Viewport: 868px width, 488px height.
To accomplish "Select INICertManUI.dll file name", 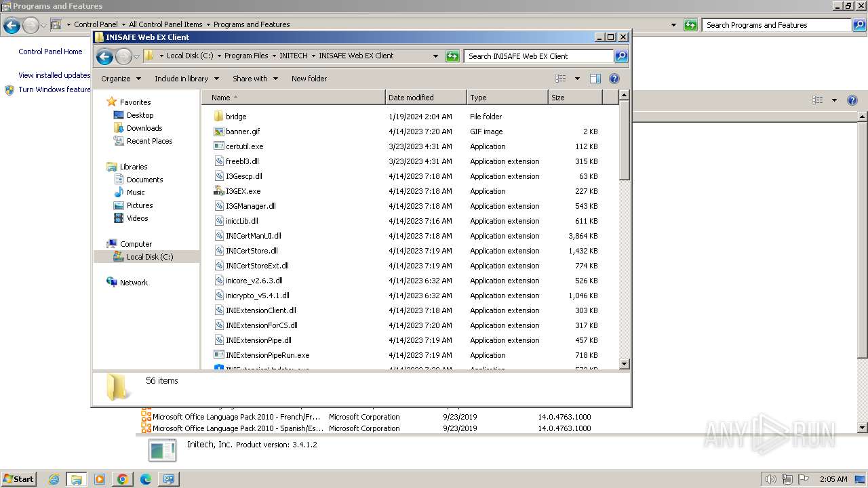I will click(253, 236).
